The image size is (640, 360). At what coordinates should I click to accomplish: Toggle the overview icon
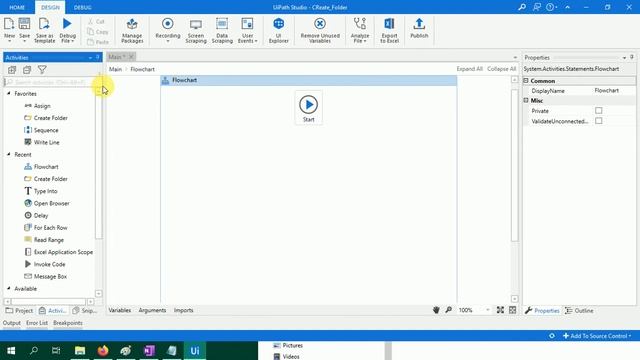coord(513,310)
